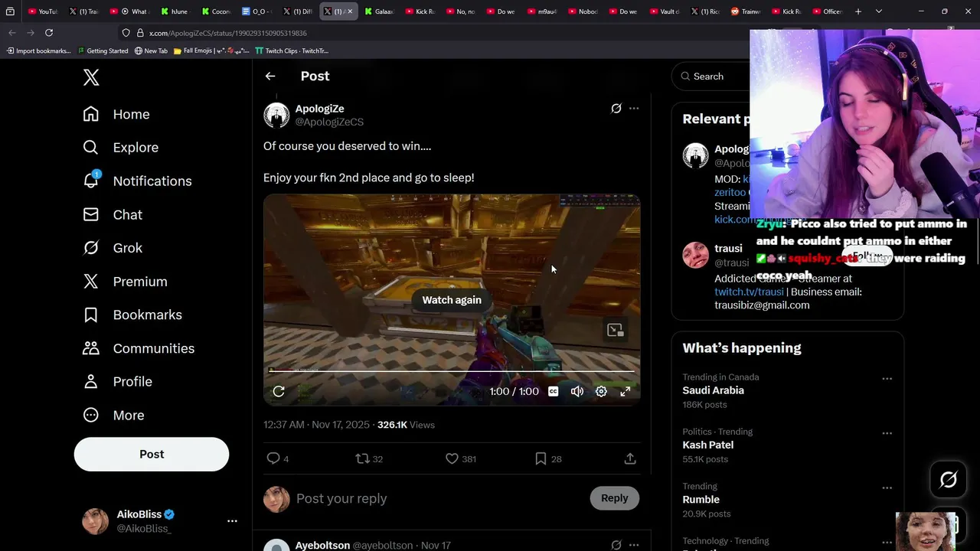Click the Profile person icon in sidebar

coord(91,382)
